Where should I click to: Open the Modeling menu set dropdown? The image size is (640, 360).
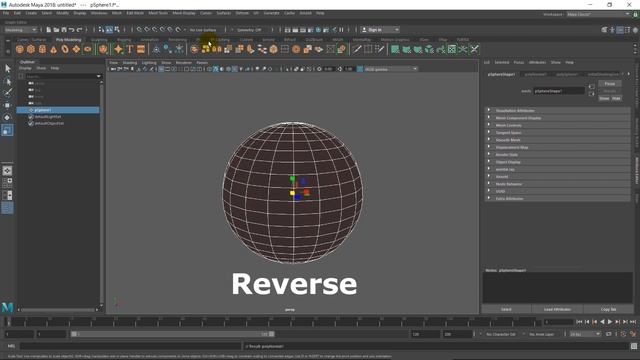pos(20,30)
